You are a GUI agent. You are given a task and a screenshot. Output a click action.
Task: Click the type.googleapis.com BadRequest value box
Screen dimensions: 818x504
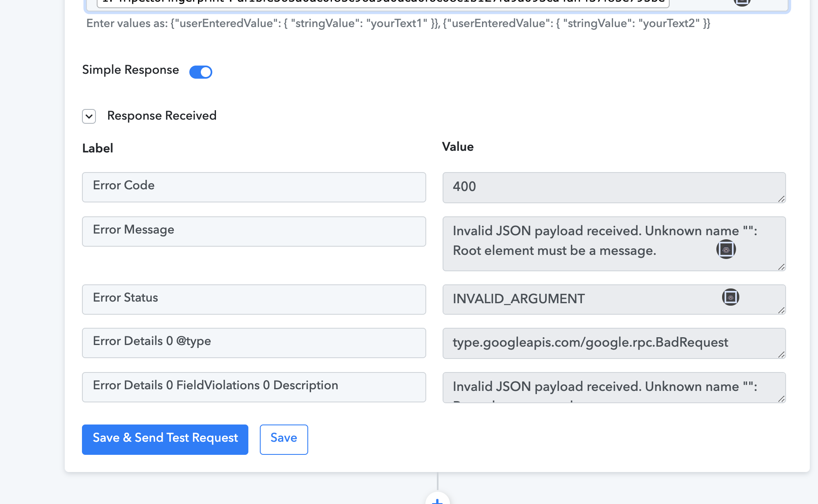coord(614,343)
